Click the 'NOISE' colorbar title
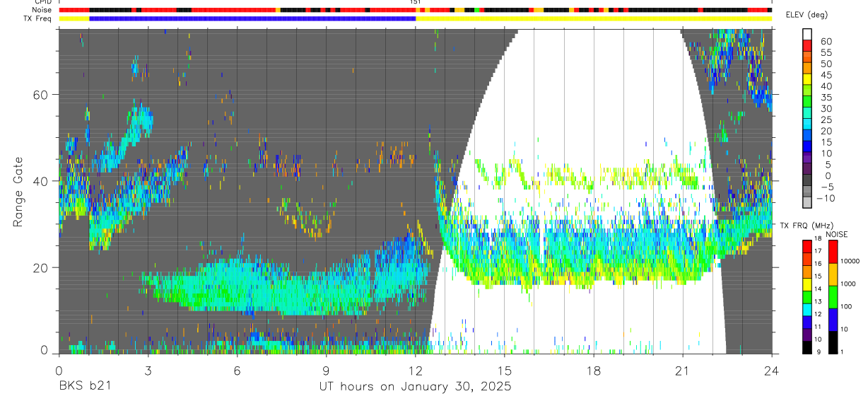This screenshot has width=868, height=401. tap(837, 234)
